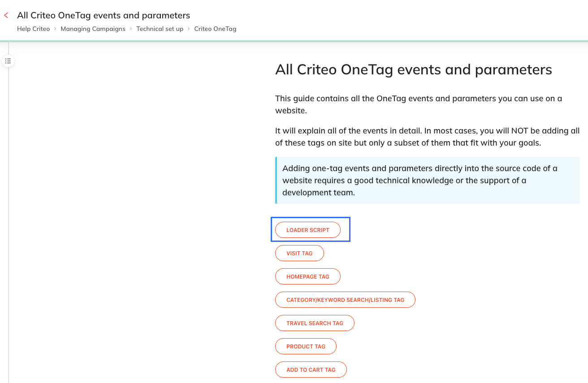Jump to the Loader Script section
588x383 pixels.
[307, 230]
